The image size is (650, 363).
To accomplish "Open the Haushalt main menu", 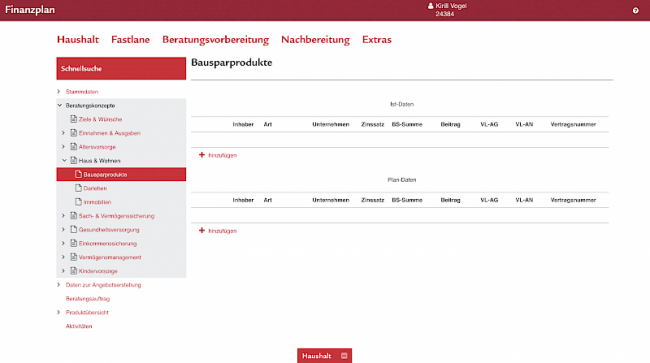I will 78,39.
